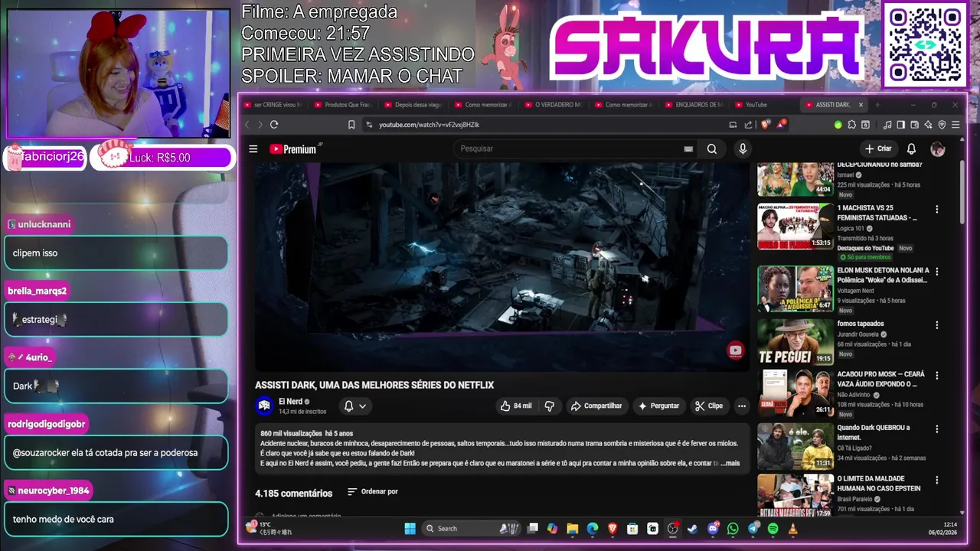
Task: Open the Quando Dark QUEBROU thumbnail
Action: coord(795,445)
